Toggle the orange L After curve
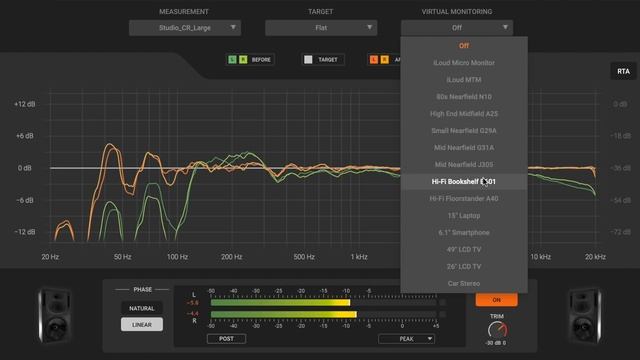Viewport: 640px width, 360px height. (374, 60)
